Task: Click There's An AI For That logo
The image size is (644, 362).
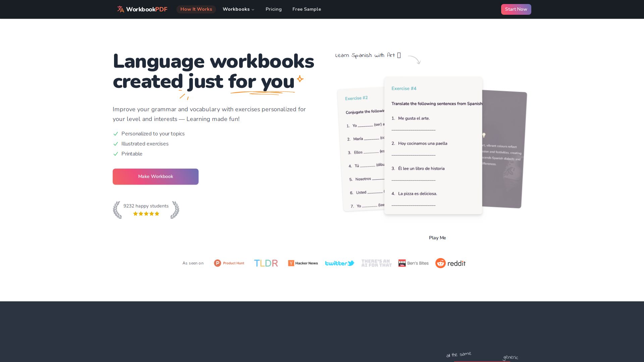Action: [377, 263]
